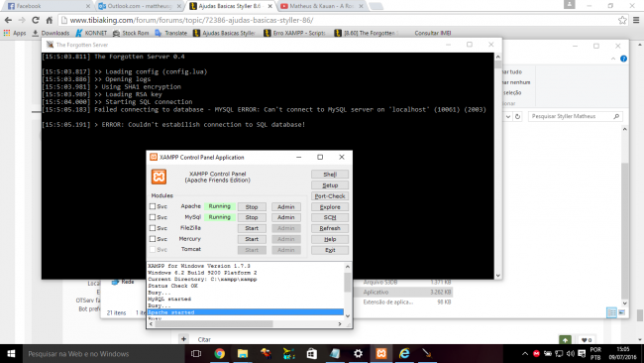Open Internet Explorer from the taskbar
Viewport: 644px width, 363px height.
[404, 353]
